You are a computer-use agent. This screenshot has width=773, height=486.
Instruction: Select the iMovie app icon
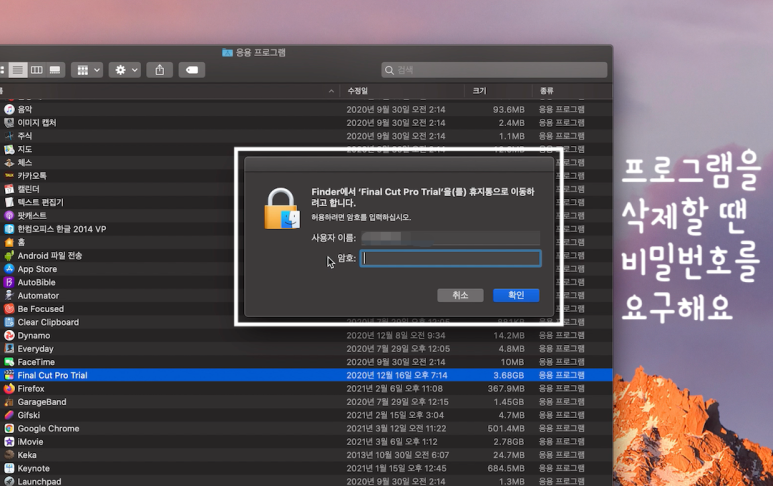9,442
